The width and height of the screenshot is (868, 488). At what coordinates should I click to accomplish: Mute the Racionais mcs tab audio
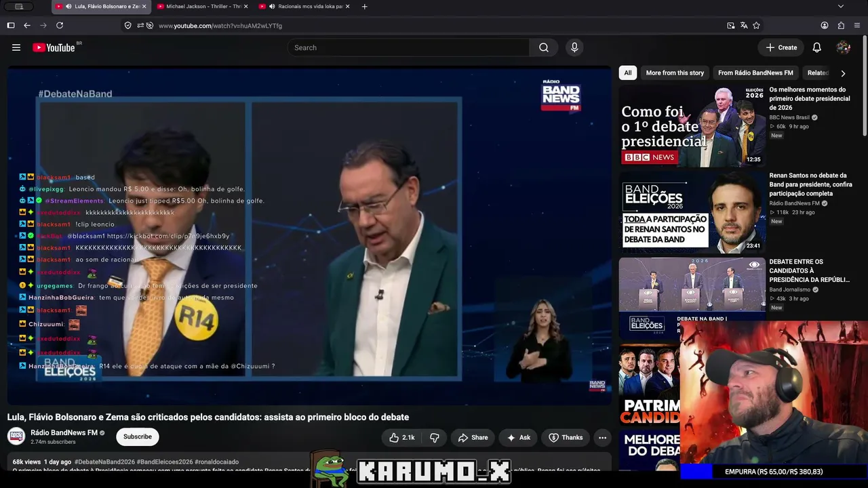(x=271, y=6)
